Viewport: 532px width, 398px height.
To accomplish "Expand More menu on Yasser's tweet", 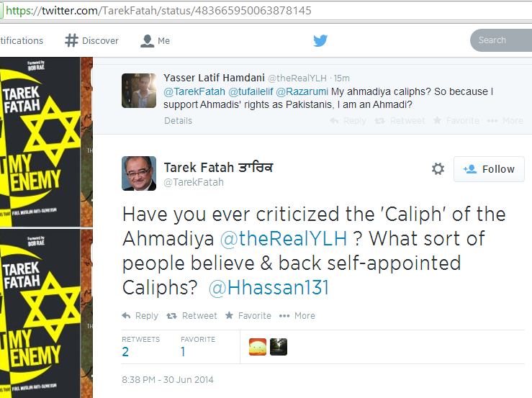I will 505,121.
